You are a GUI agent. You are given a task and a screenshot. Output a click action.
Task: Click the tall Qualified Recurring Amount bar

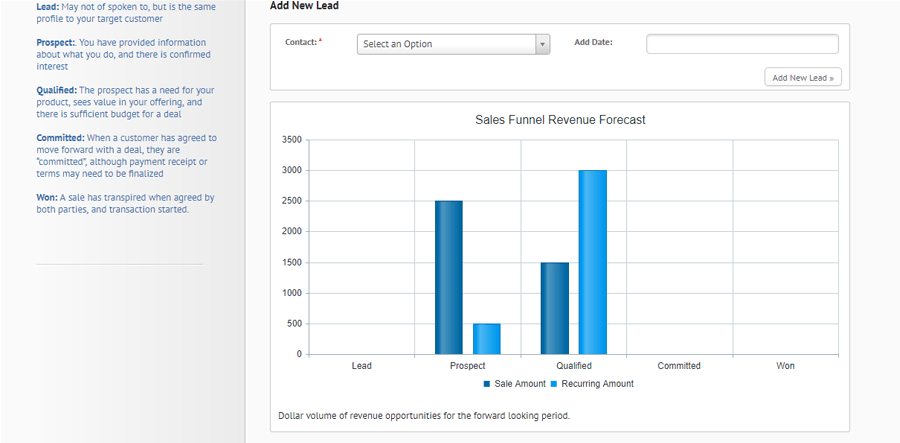(x=592, y=262)
